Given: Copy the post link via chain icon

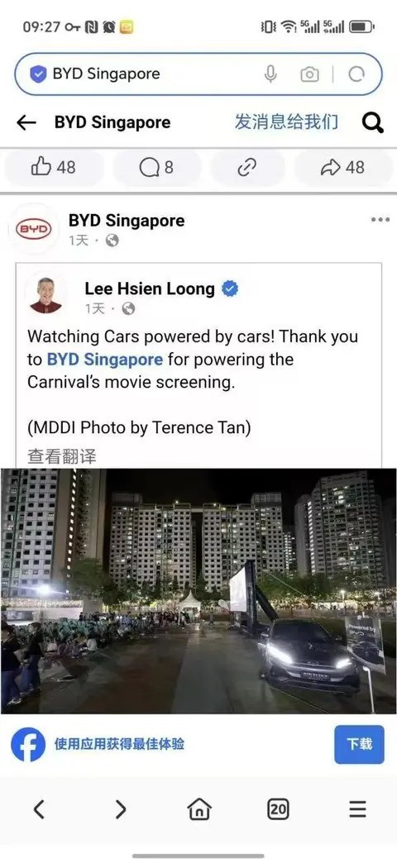Looking at the screenshot, I should point(247,167).
